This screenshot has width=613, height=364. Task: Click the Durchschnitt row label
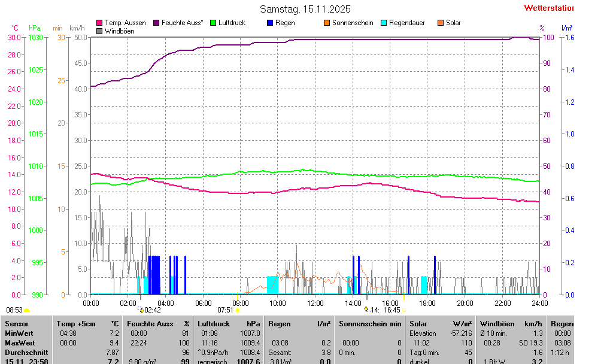click(x=23, y=353)
